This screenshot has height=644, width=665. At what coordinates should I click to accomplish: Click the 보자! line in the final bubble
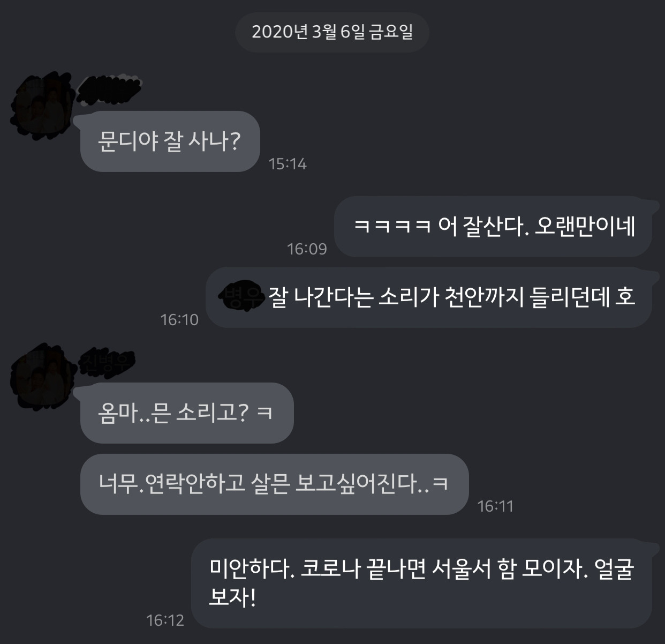(233, 597)
